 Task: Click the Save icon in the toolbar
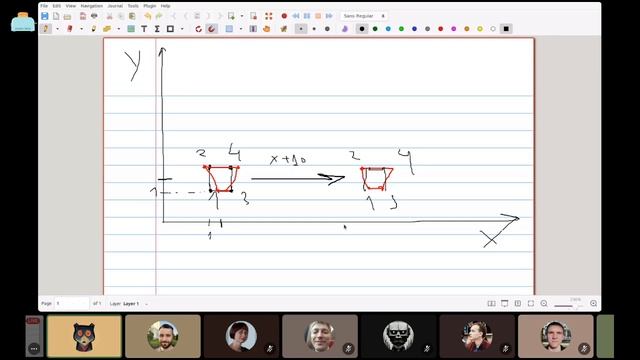pos(44,16)
